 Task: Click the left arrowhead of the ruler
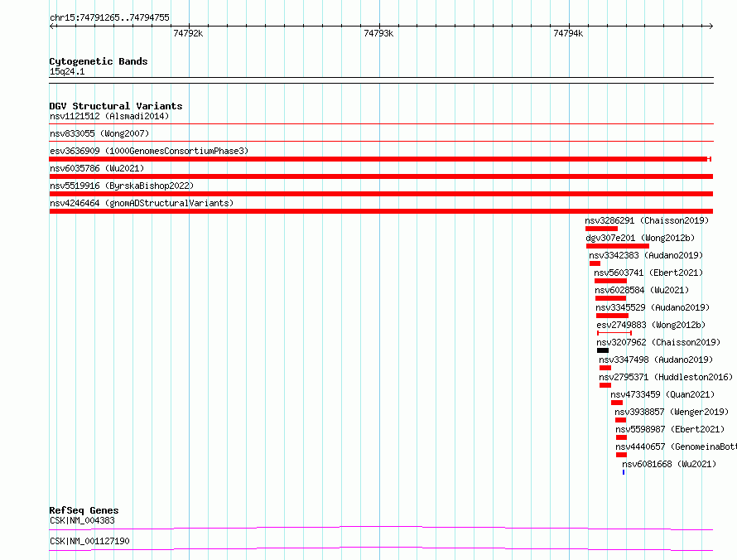[x=51, y=26]
